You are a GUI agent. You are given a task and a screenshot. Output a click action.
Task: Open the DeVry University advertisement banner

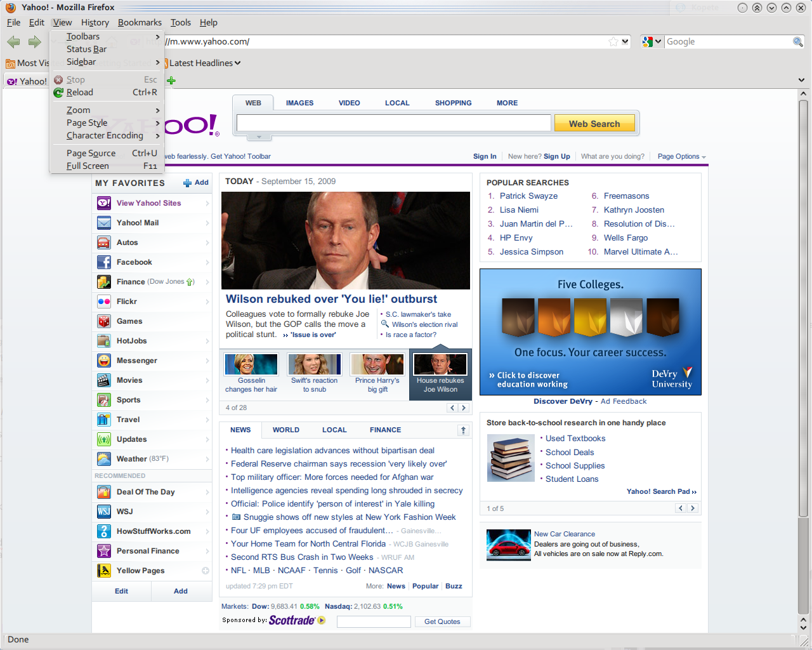[591, 332]
